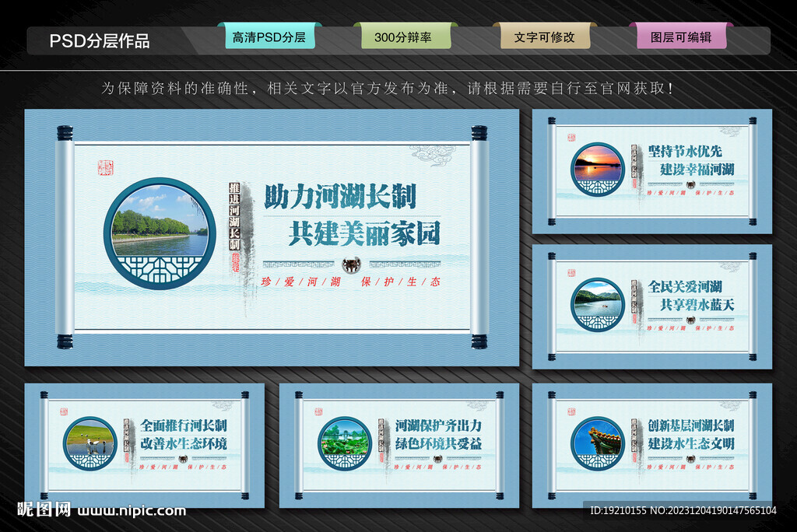Click the notice line starting 为保障资料的准确性
The height and width of the screenshot is (532, 797).
point(388,89)
